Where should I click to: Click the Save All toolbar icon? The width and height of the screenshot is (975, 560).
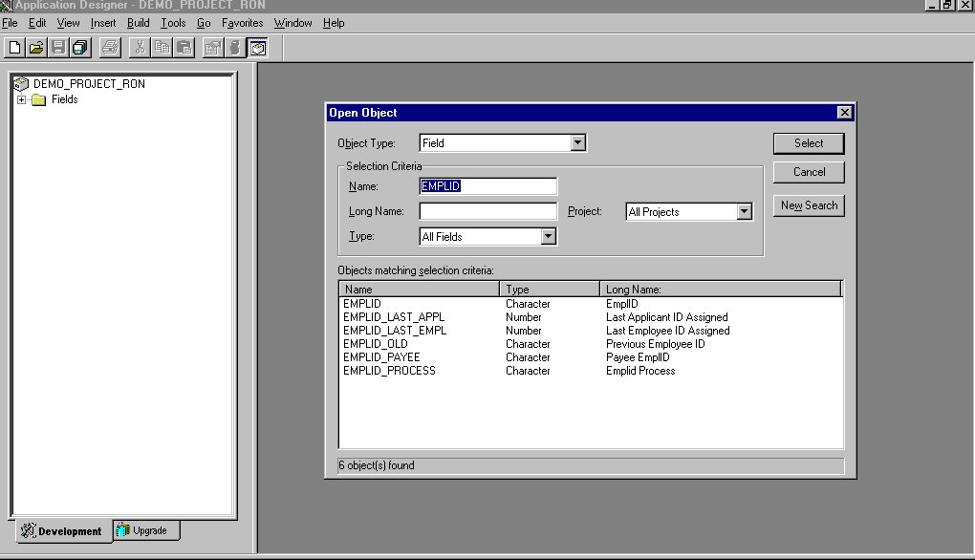[80, 47]
